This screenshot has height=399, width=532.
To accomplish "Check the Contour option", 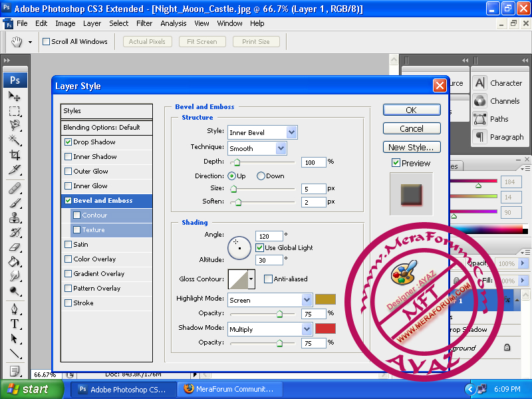I will coord(76,215).
